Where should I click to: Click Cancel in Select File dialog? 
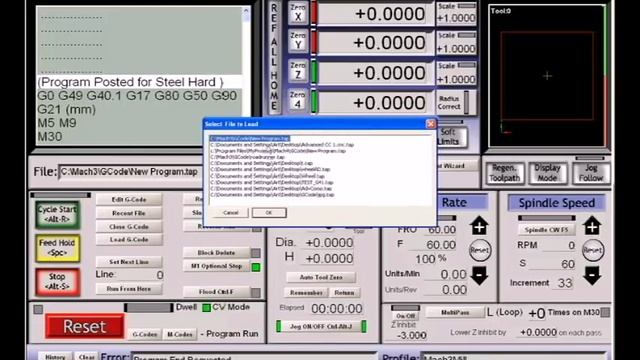pos(231,213)
